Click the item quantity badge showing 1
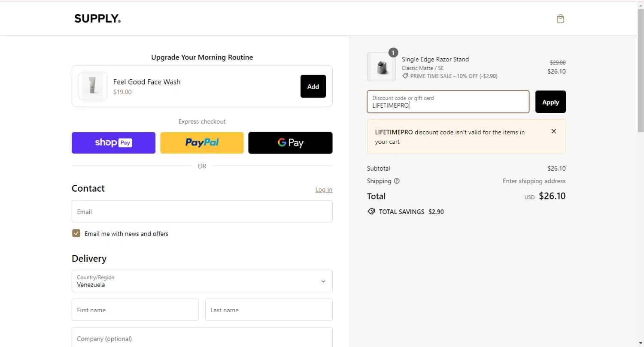 tap(393, 52)
